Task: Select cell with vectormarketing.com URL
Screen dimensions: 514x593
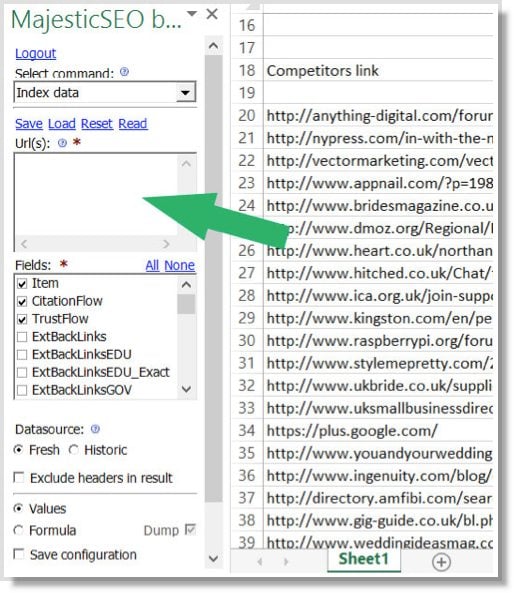Action: [378, 161]
